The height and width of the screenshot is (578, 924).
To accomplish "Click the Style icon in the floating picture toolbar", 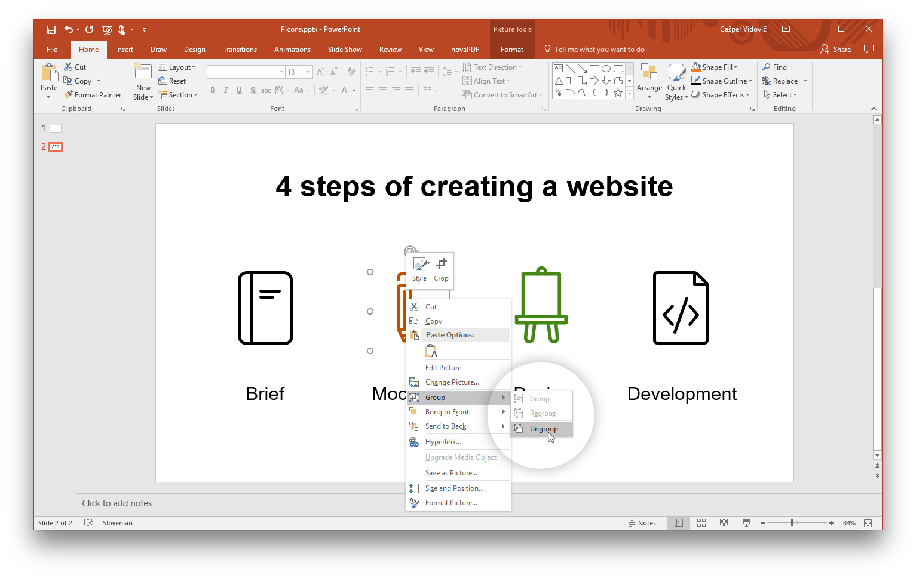I will click(419, 268).
